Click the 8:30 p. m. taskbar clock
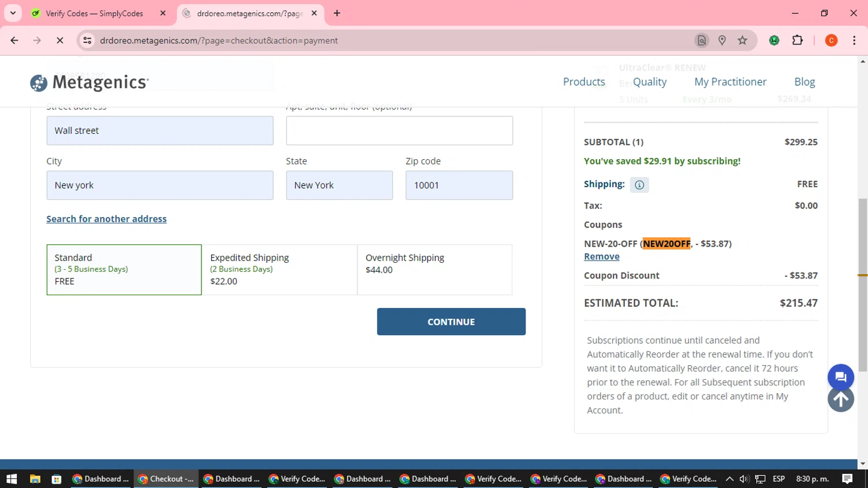The width and height of the screenshot is (868, 488). [812, 479]
